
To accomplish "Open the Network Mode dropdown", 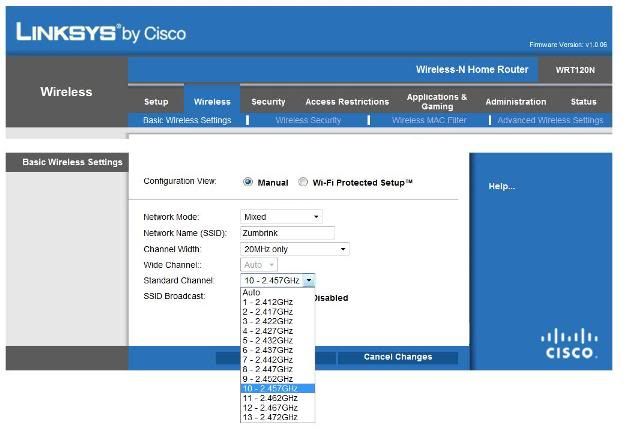I will [281, 217].
